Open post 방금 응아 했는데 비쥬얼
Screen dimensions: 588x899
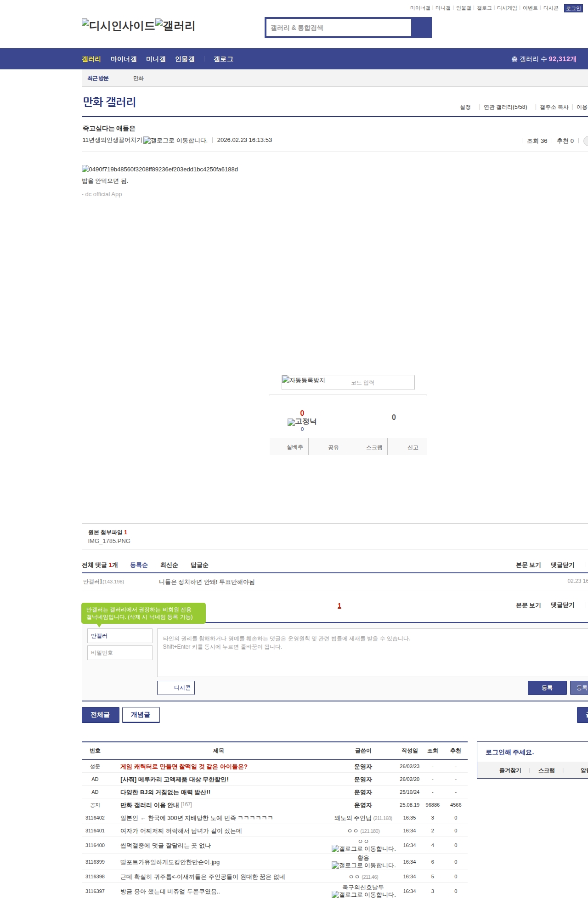(x=170, y=891)
